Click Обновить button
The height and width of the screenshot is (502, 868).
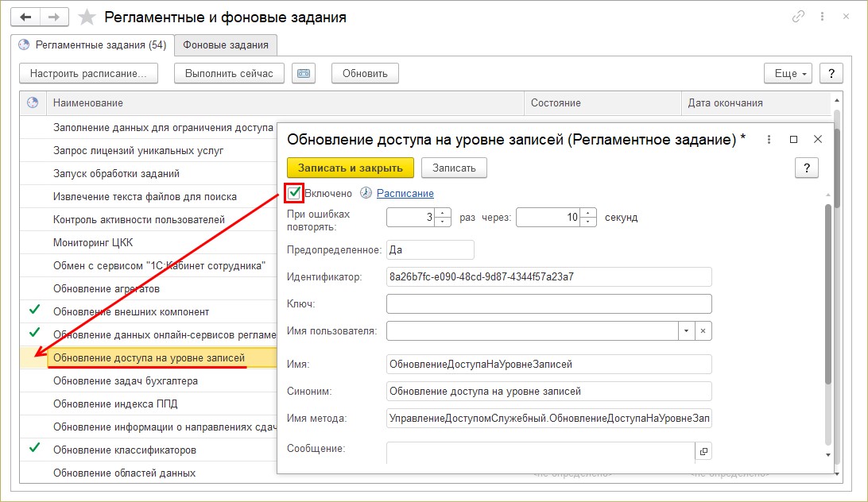(x=365, y=73)
